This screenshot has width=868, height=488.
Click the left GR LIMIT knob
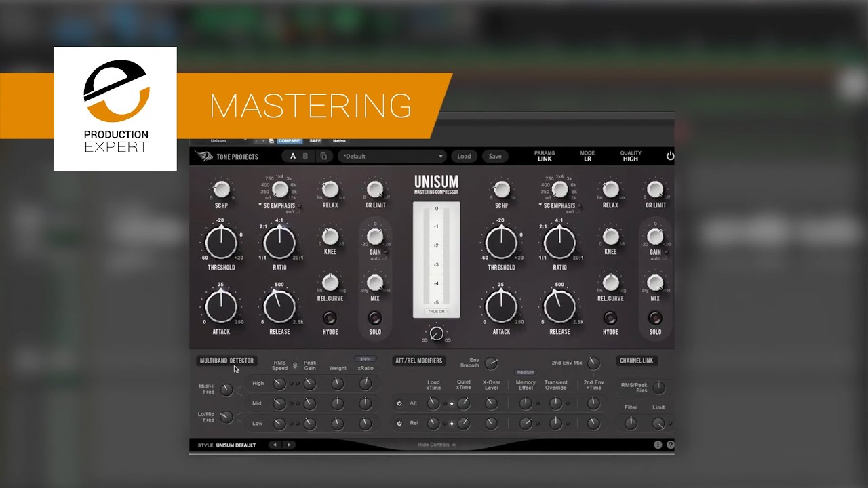click(x=375, y=189)
